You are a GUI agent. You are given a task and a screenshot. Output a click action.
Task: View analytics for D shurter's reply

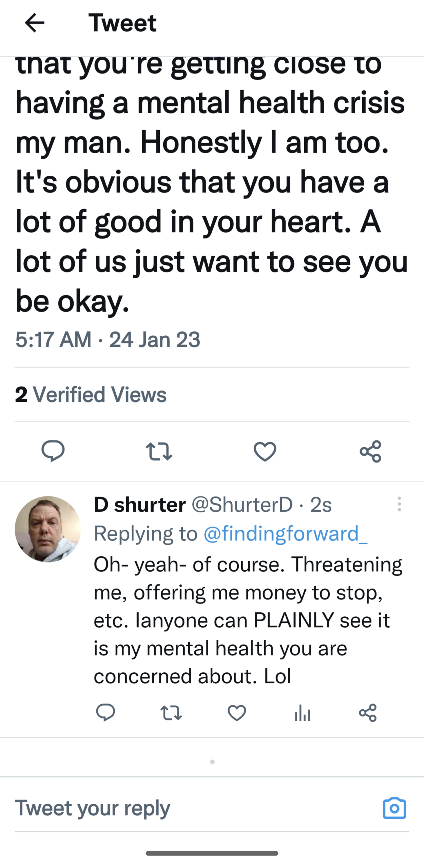pos(302,713)
